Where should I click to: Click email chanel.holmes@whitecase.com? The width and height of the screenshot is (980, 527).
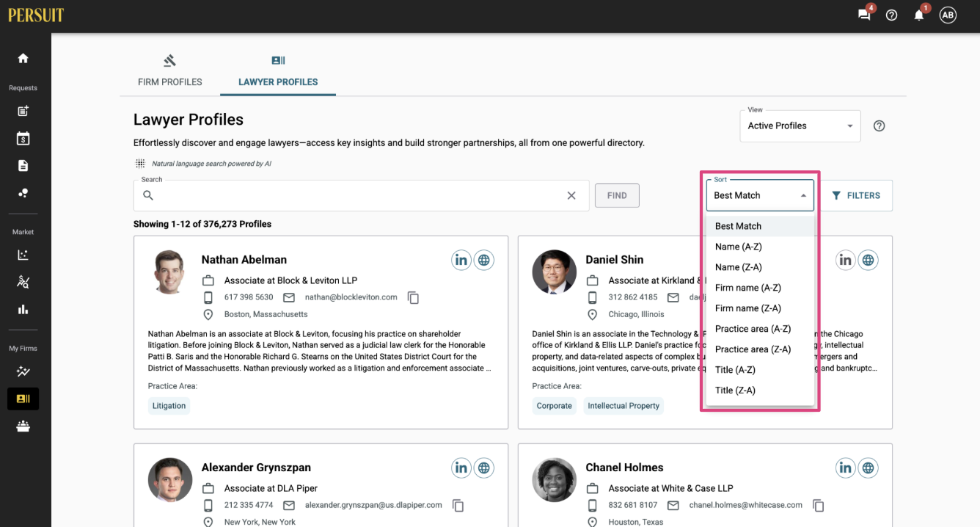[x=746, y=505]
